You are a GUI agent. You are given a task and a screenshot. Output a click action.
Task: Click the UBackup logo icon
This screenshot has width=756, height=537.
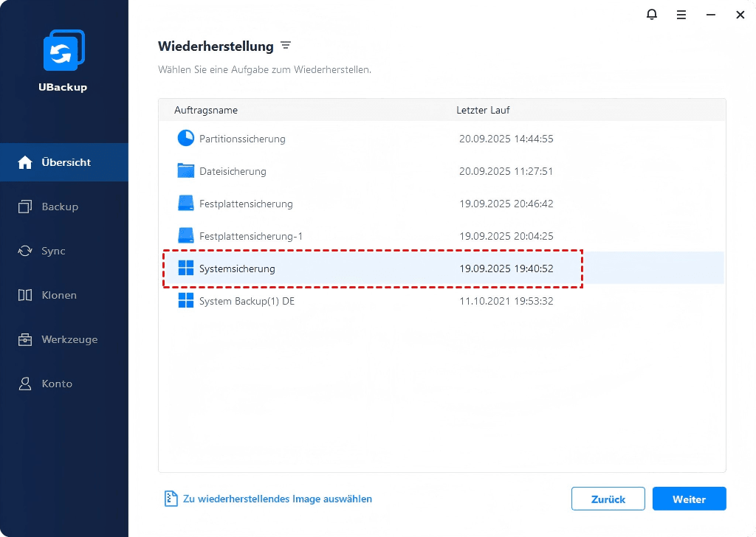(63, 51)
